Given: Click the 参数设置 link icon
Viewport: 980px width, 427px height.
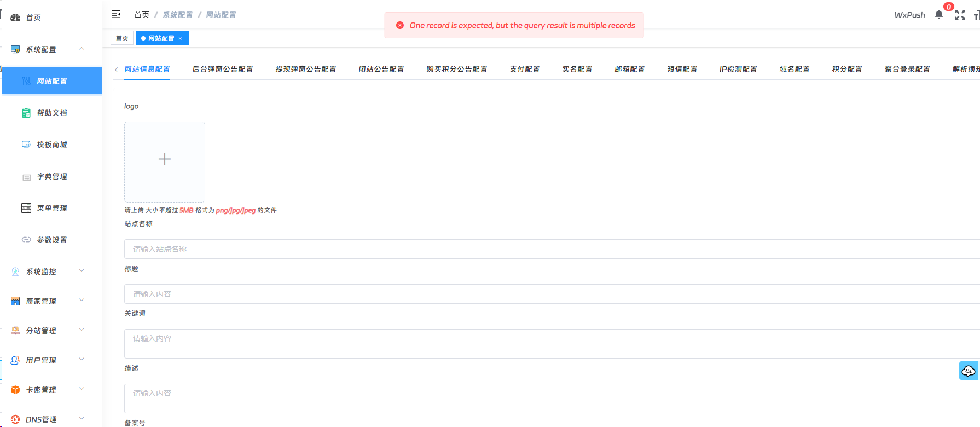Looking at the screenshot, I should click(x=26, y=240).
